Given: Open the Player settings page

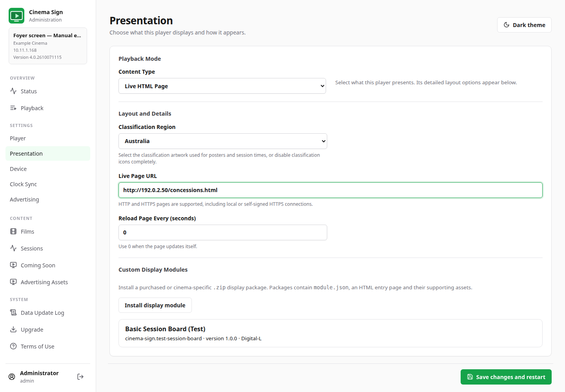Looking at the screenshot, I should (x=48, y=138).
